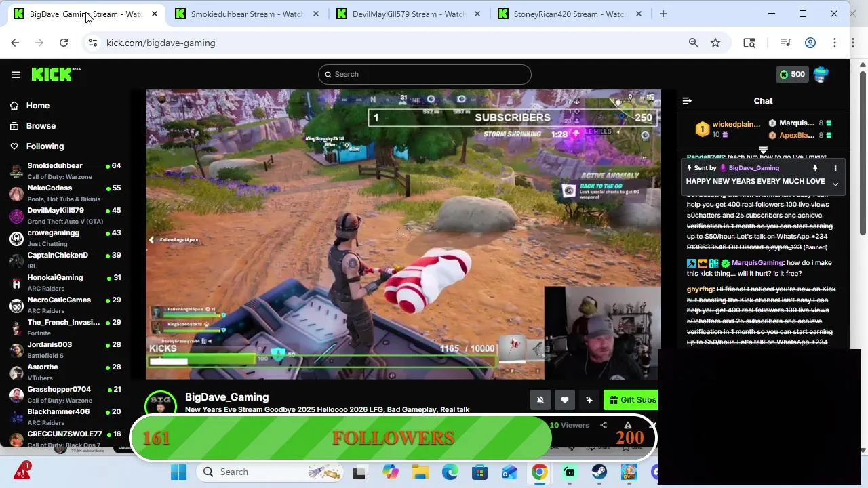
Task: Open Chrome extensions icon
Action: tap(749, 43)
